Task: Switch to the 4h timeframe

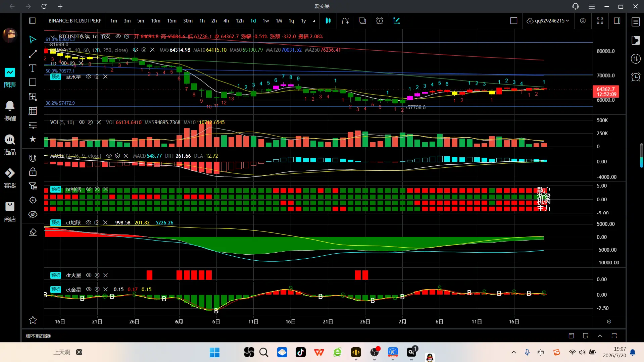Action: click(226, 21)
